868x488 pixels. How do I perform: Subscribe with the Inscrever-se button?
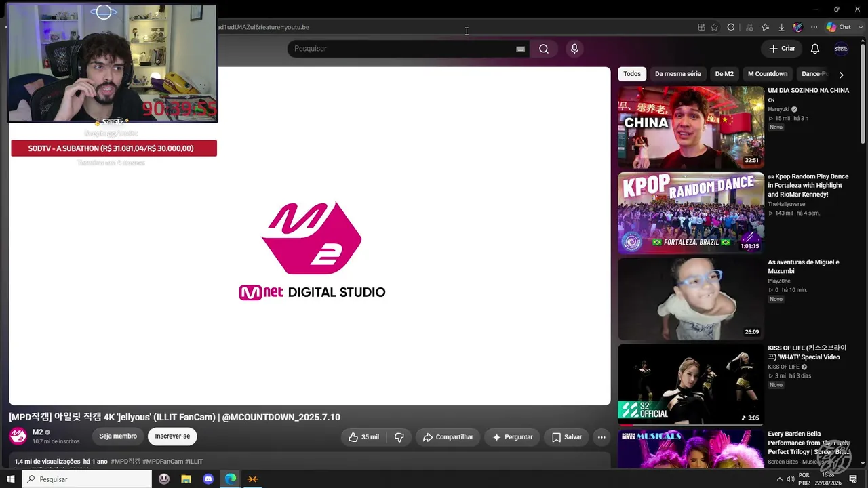tap(172, 436)
